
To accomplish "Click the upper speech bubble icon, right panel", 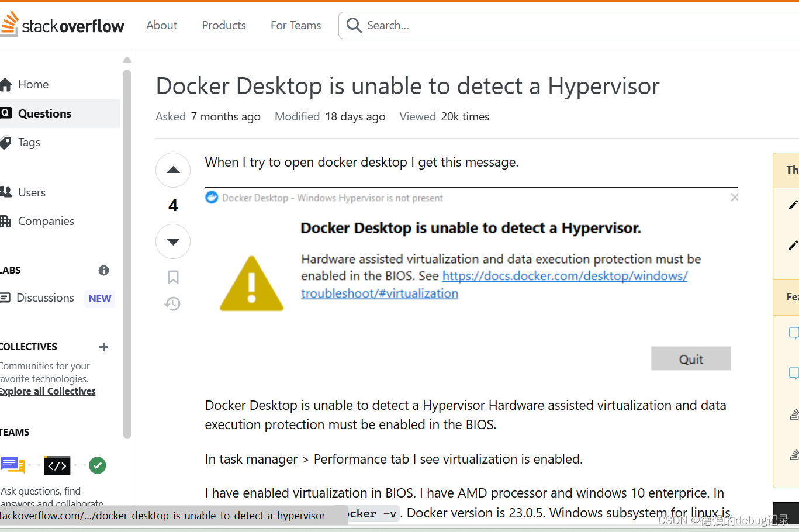I will 794,333.
